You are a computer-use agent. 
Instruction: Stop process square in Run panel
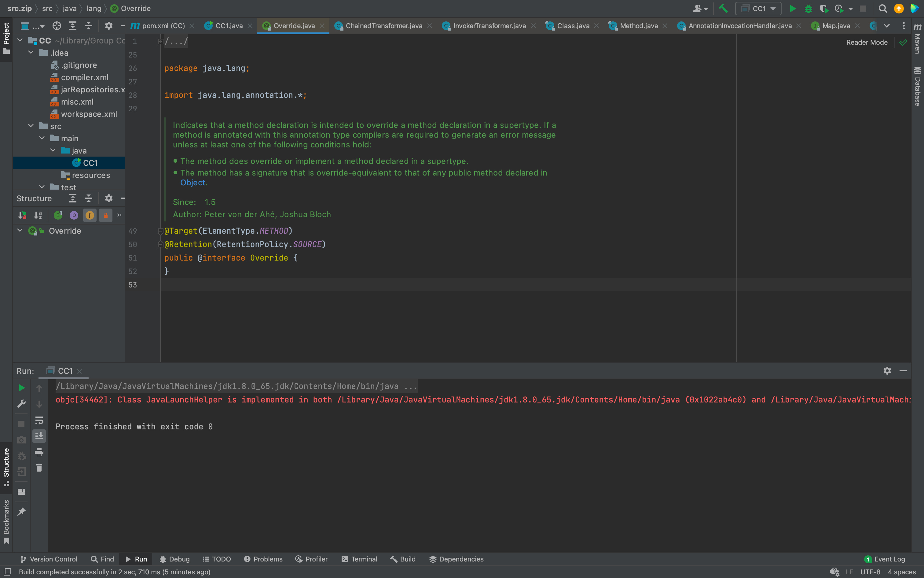pos(21,424)
